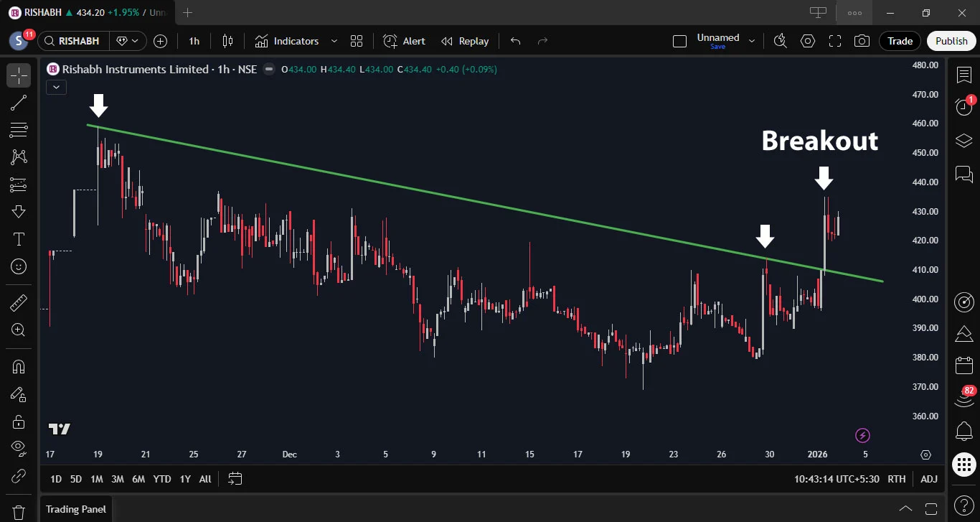Select the XABCD pattern tool
This screenshot has width=980, height=522.
(19, 157)
